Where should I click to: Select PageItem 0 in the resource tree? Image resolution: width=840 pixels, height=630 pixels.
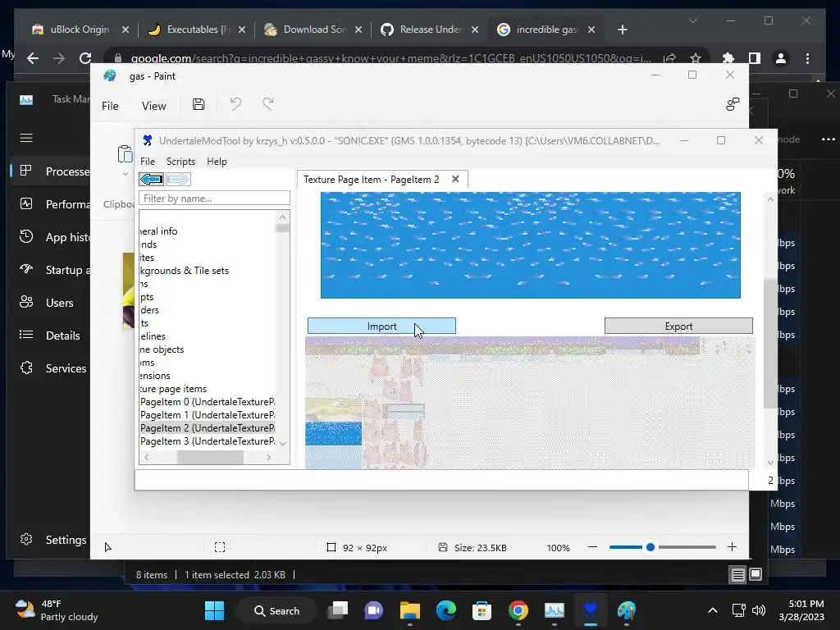pos(208,402)
